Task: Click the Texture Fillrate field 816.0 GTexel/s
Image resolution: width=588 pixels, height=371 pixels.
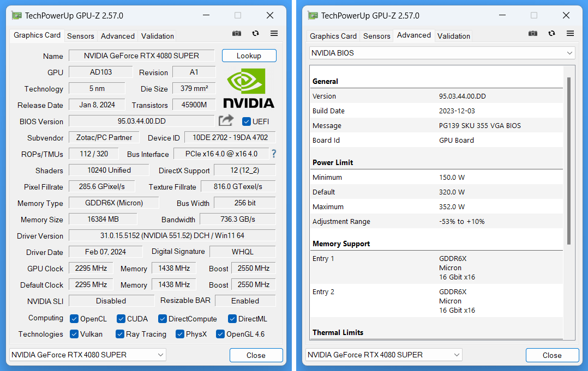Action: pyautogui.click(x=238, y=186)
